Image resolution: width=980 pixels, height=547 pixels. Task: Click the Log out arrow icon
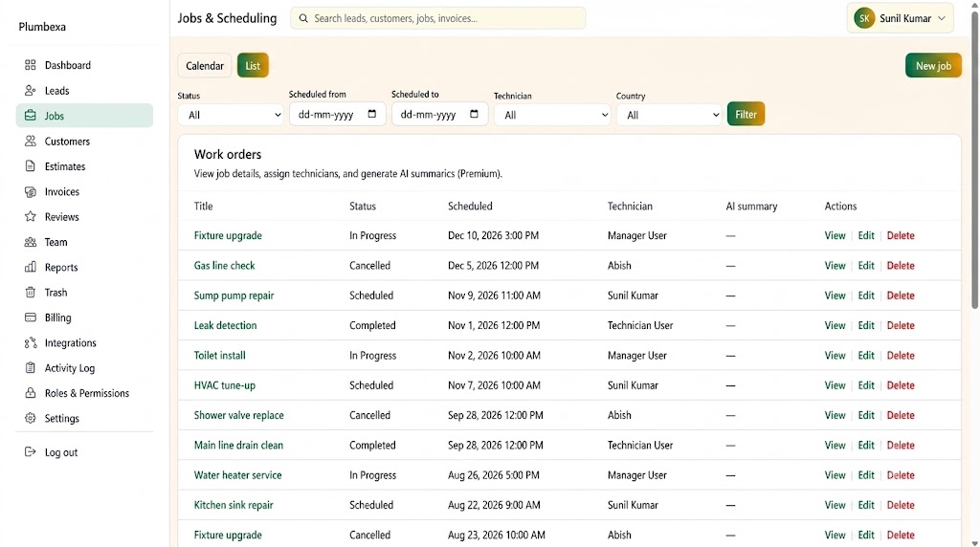coord(30,452)
